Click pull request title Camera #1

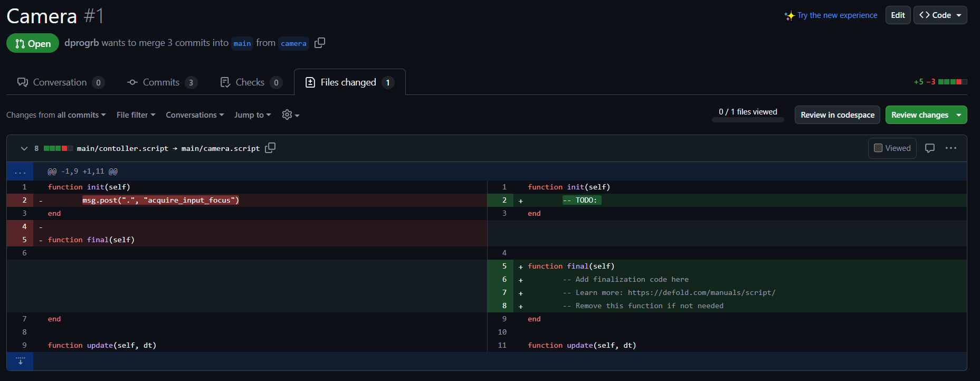55,16
